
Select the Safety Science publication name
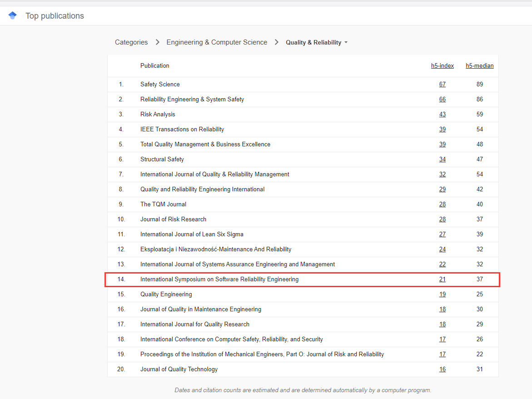[160, 84]
